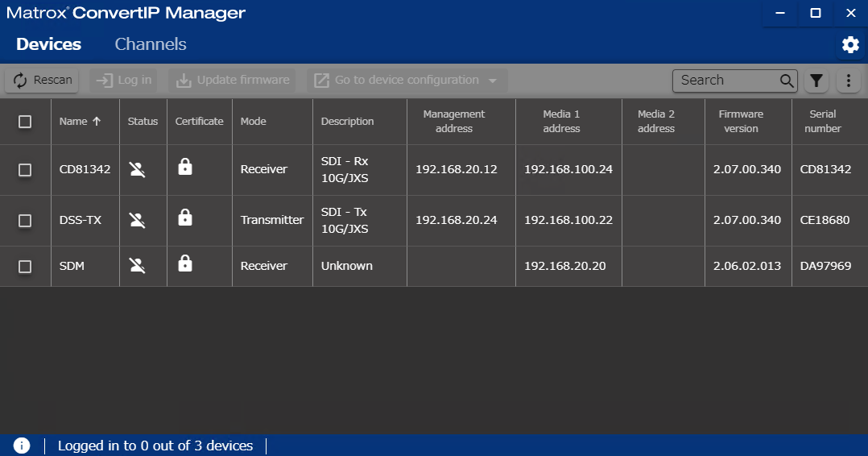Click the Rescan button
Screen dimensions: 868x456
click(42, 81)
